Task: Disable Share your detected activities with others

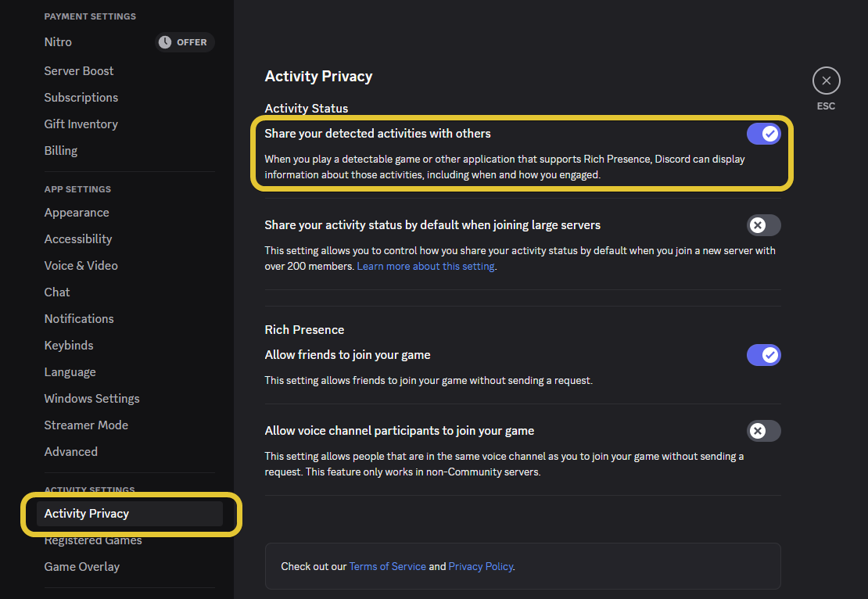Action: [763, 134]
